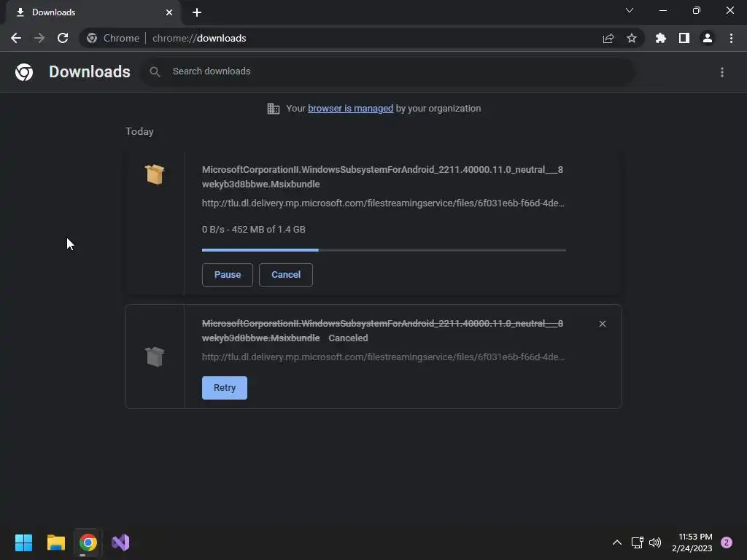The height and width of the screenshot is (560, 747).
Task: Retry the canceled download
Action: [225, 388]
